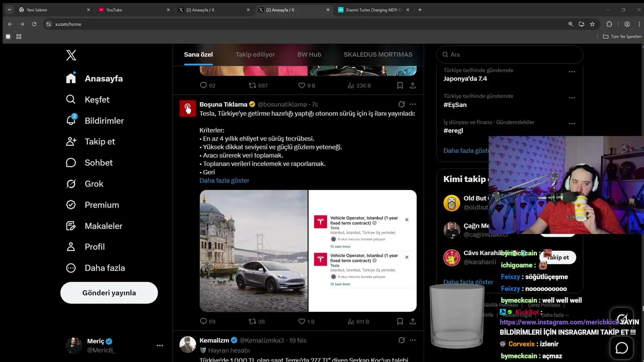Open Makaleler articles icon

(x=71, y=226)
